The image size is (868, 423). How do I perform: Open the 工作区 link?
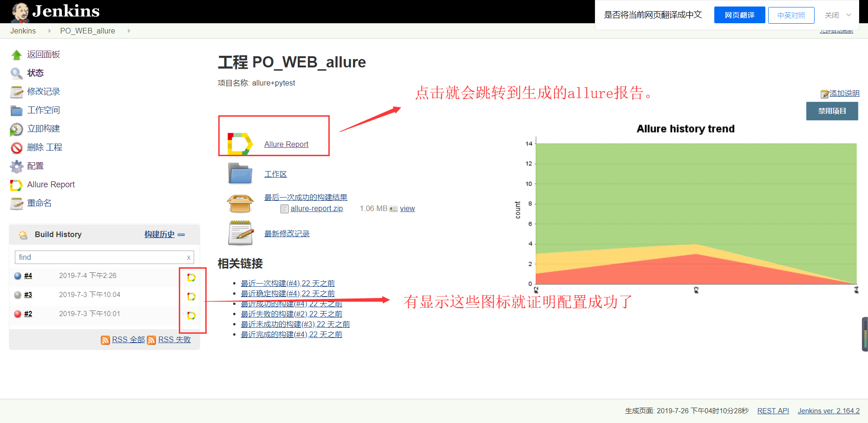275,174
